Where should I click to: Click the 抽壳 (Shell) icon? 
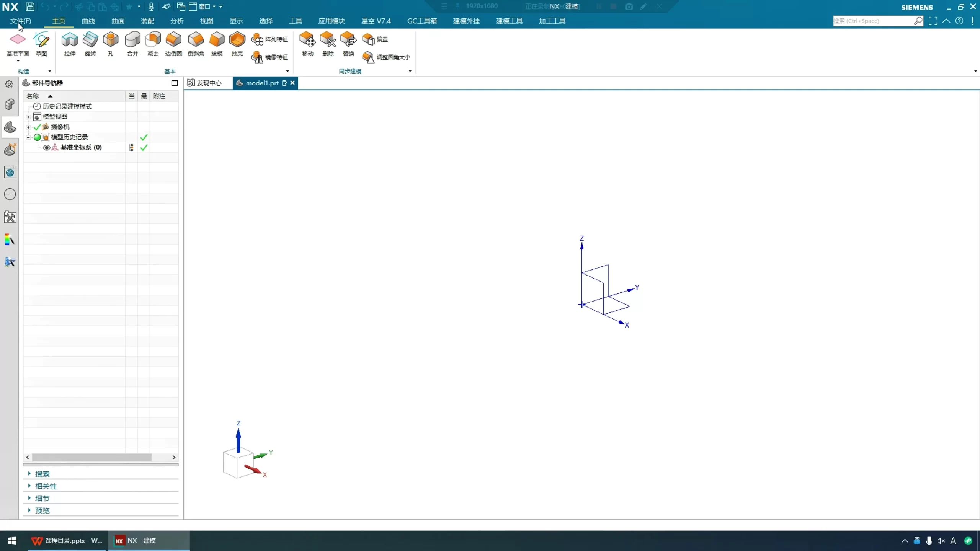pos(237,40)
